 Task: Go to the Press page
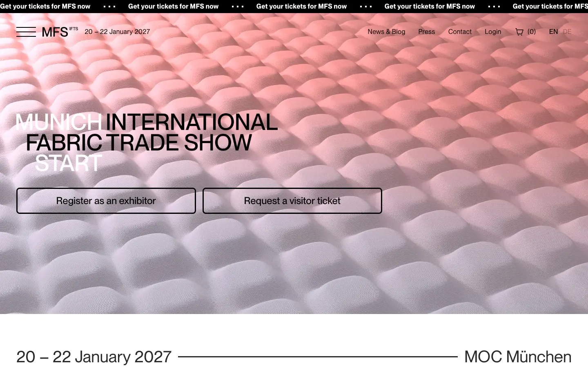(426, 32)
